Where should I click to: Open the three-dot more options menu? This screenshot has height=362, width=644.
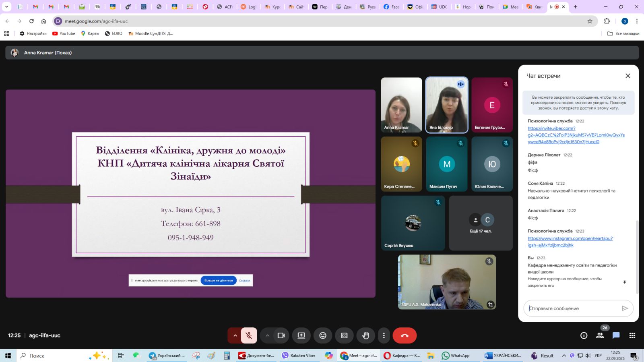point(384,335)
